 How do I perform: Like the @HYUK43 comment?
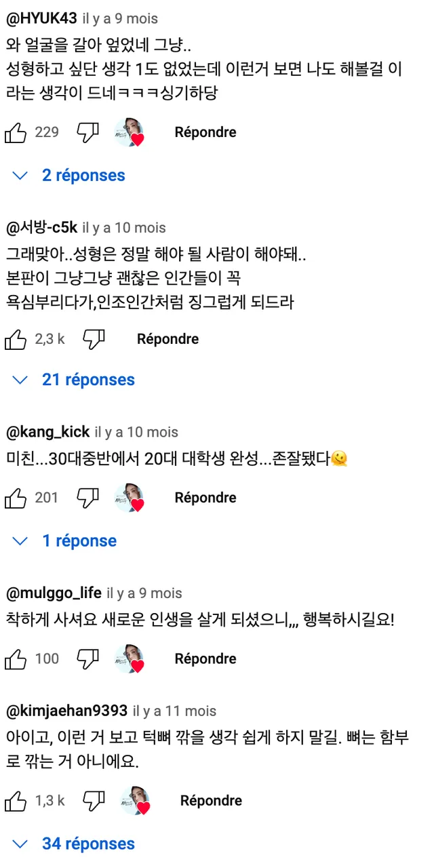click(x=16, y=133)
